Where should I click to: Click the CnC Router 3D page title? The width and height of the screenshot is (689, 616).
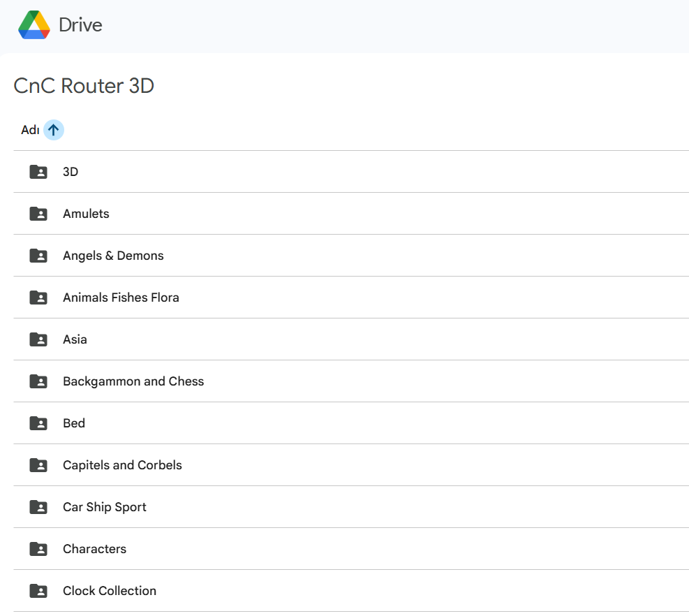click(84, 86)
